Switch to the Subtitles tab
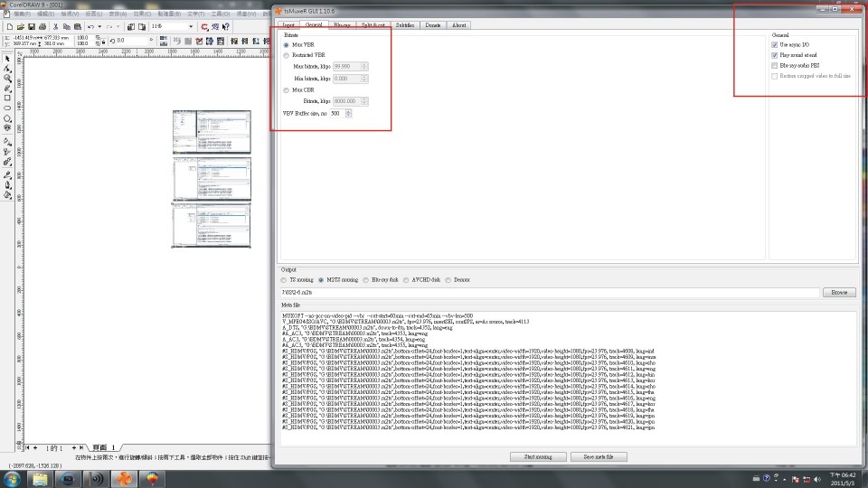This screenshot has width=868, height=488. pyautogui.click(x=405, y=25)
